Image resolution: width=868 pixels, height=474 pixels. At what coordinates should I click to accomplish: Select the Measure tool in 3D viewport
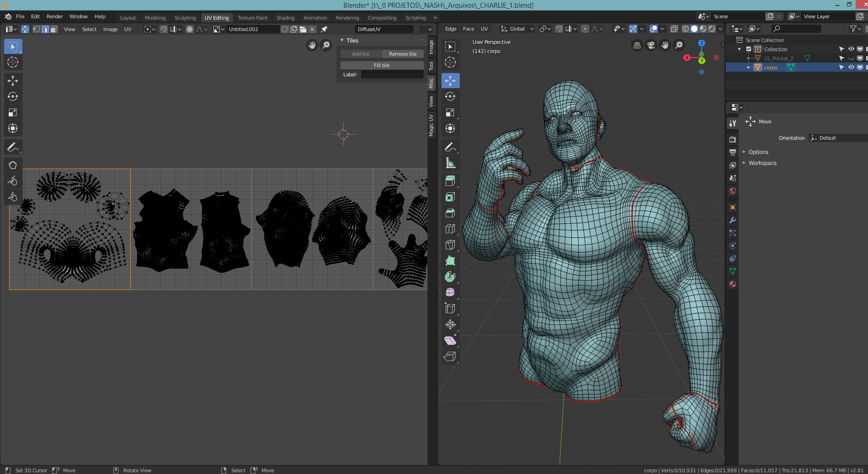pyautogui.click(x=450, y=163)
